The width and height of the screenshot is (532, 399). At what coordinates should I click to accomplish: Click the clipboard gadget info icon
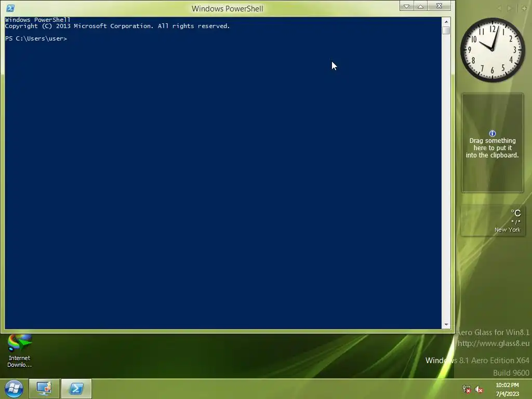coord(493,134)
